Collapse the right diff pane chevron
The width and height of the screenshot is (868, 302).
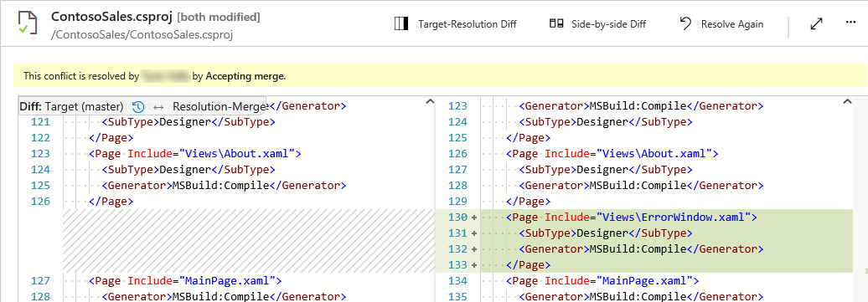tap(846, 102)
